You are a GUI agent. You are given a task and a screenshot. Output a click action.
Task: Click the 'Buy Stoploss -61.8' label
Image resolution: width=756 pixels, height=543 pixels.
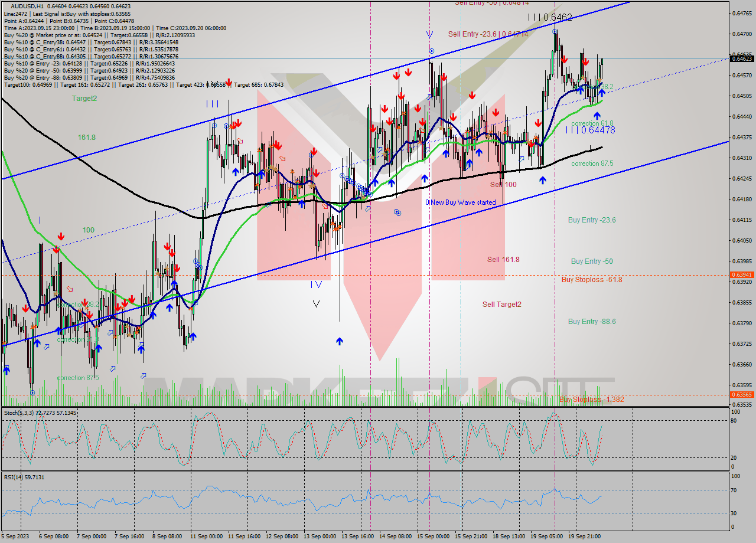[592, 279]
